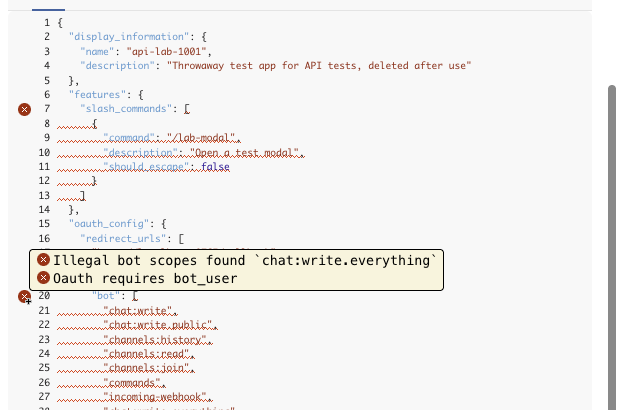The height and width of the screenshot is (410, 620).
Task: Click the error marker on line 7
Action: [x=25, y=109]
